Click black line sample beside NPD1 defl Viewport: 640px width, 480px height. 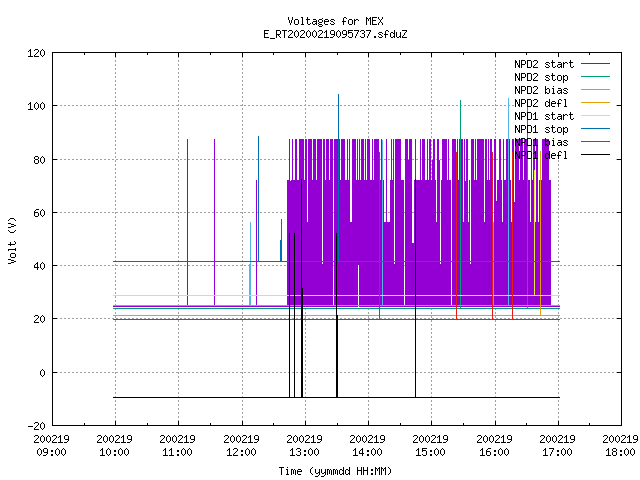595,155
